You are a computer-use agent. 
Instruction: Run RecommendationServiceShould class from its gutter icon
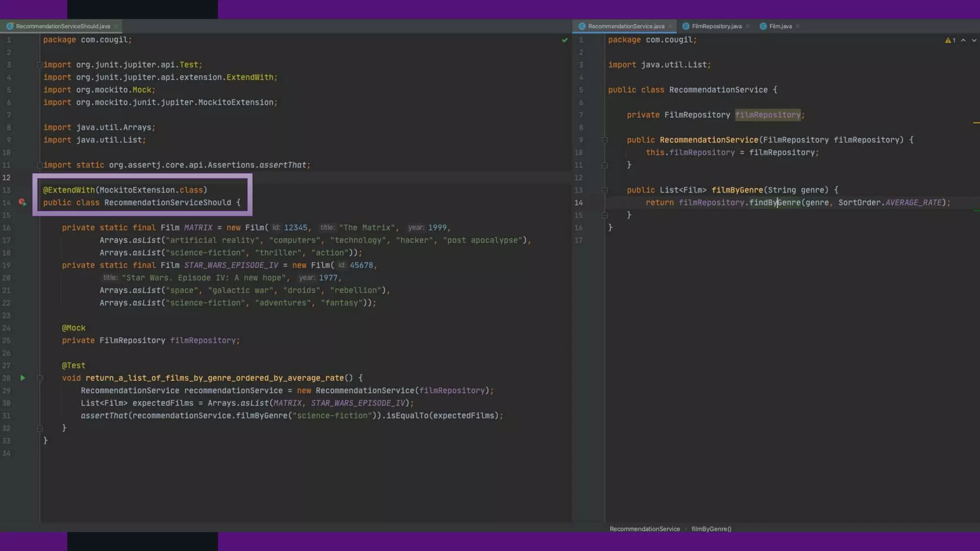click(22, 202)
